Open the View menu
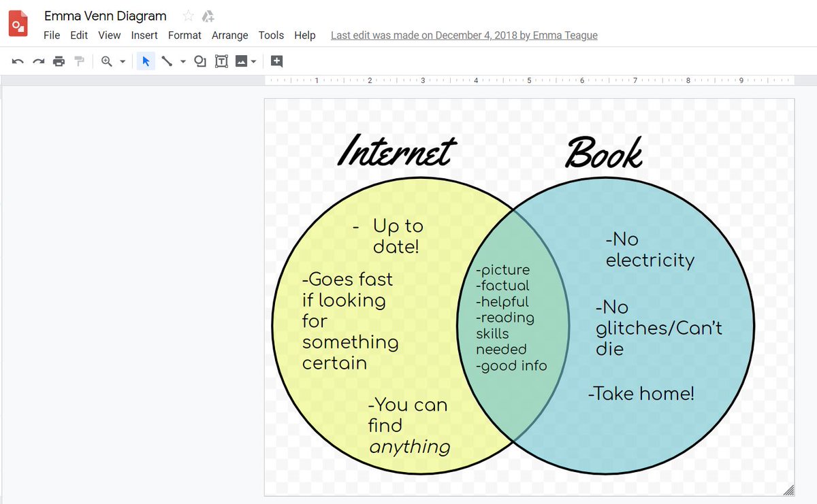Viewport: 817px width, 504px height. [x=110, y=35]
